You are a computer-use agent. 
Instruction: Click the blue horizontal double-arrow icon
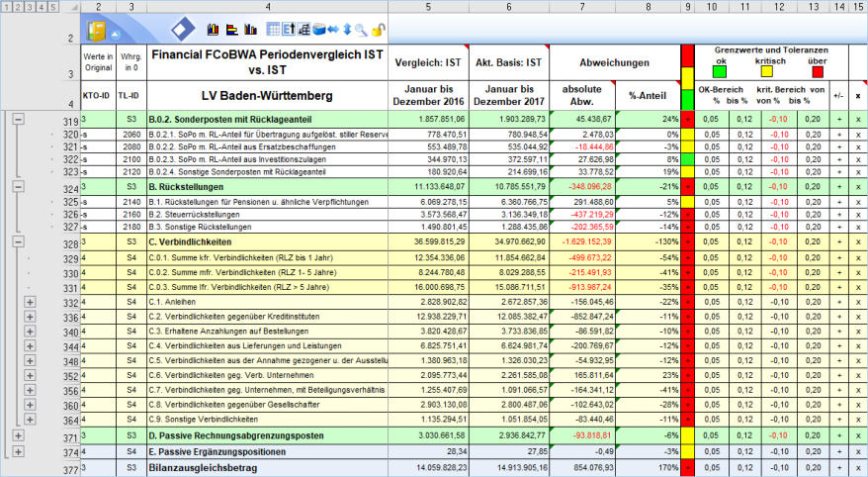(x=332, y=30)
